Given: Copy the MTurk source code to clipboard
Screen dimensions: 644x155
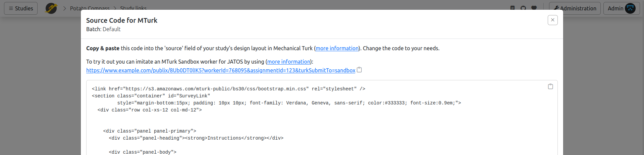Looking at the screenshot, I should click(x=550, y=86).
